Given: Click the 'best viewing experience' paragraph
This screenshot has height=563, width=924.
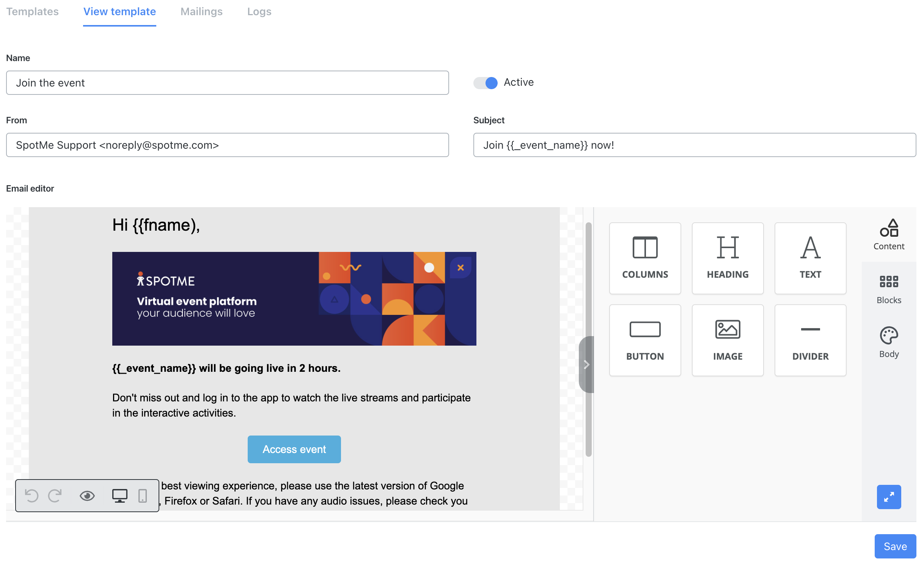Looking at the screenshot, I should [315, 493].
